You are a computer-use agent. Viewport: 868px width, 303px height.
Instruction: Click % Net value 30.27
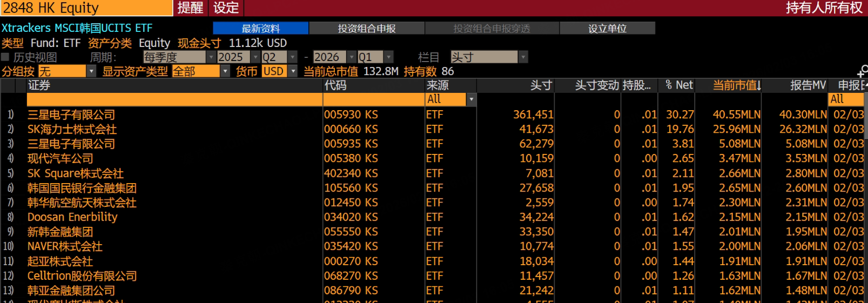click(680, 115)
